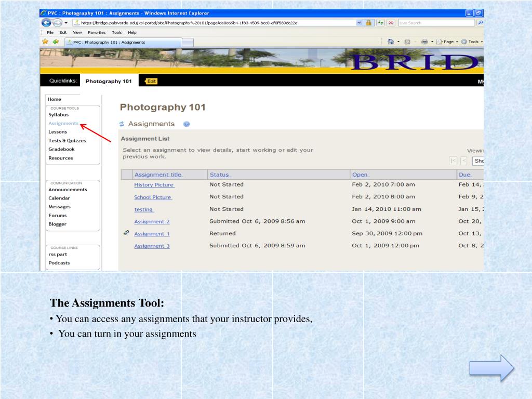Viewport: 532px width, 399px height.
Task: Open the Assignment 3 link
Action: pyautogui.click(x=152, y=246)
